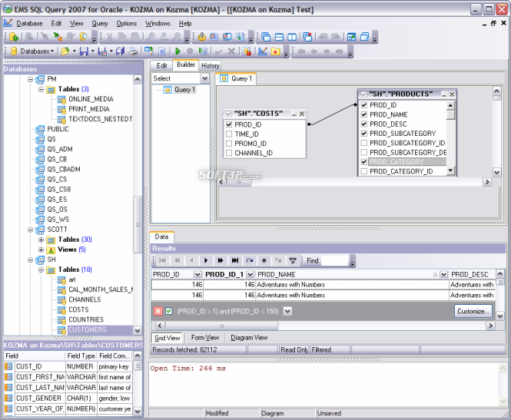Minimize the SH.PRODUCTS table box
This screenshot has width=511, height=420.
(x=444, y=94)
